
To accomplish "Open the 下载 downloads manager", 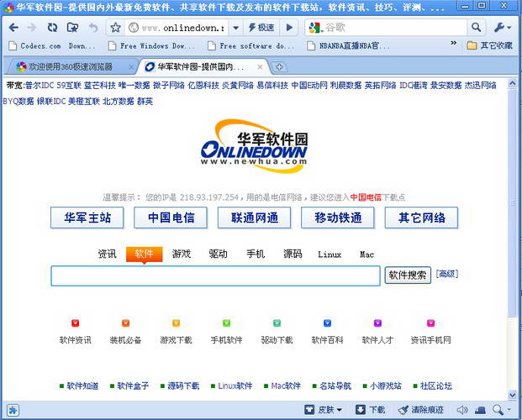I will (370, 410).
